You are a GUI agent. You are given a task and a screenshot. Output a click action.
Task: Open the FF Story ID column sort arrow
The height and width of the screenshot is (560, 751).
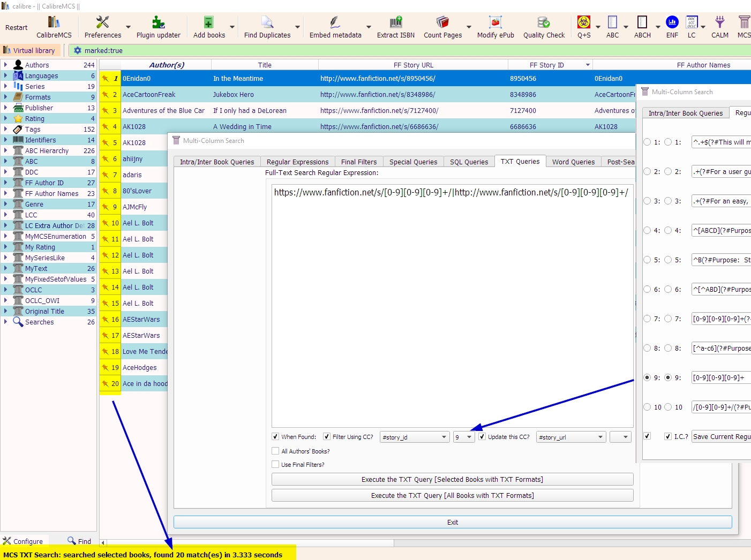(x=588, y=65)
